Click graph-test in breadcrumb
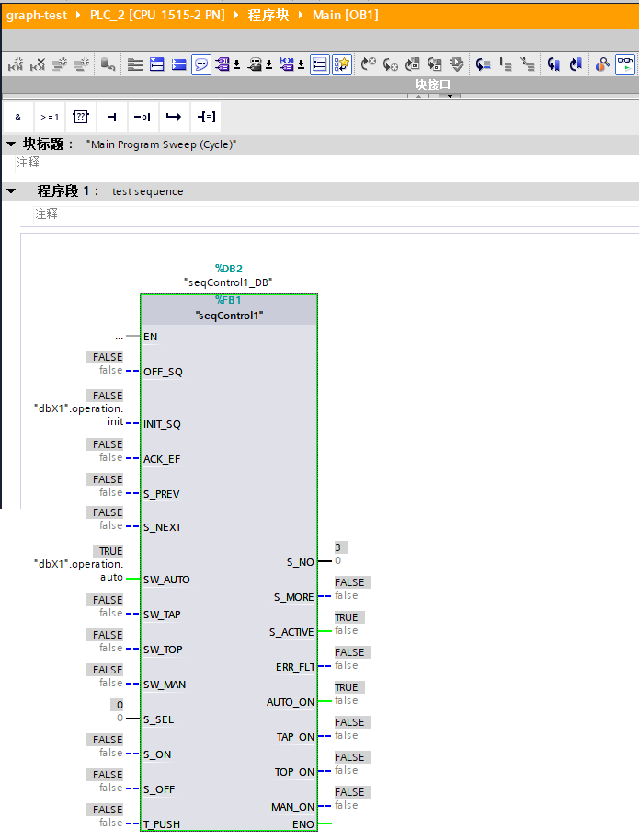This screenshot has height=840, width=639. click(37, 15)
